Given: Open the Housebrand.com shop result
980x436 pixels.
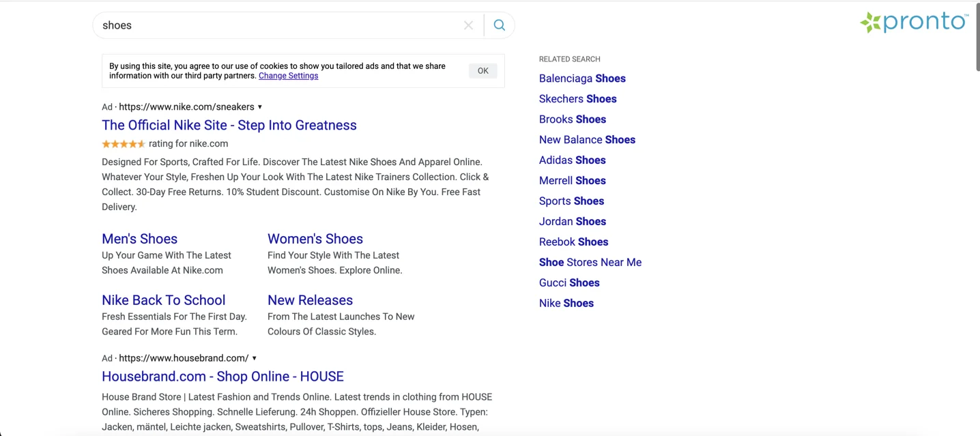Looking at the screenshot, I should (222, 376).
